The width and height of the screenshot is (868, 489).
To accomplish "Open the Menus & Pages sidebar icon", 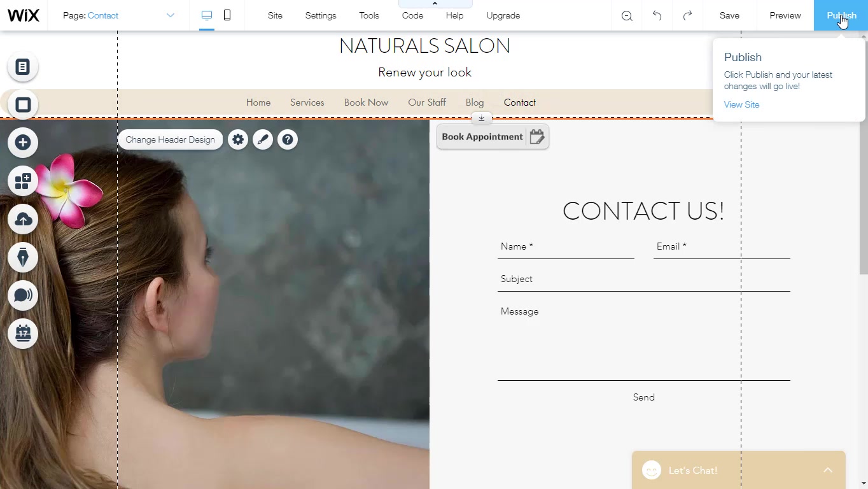I will 23,67.
